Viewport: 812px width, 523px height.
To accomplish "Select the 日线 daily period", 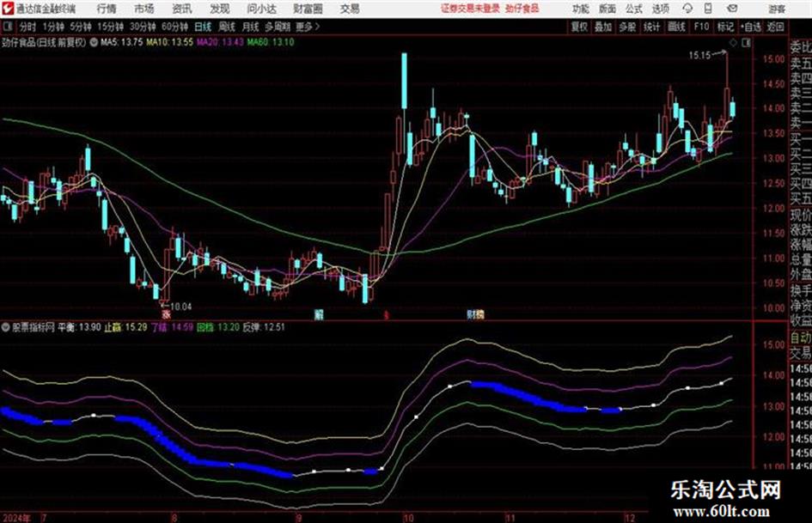I will pyautogui.click(x=203, y=27).
